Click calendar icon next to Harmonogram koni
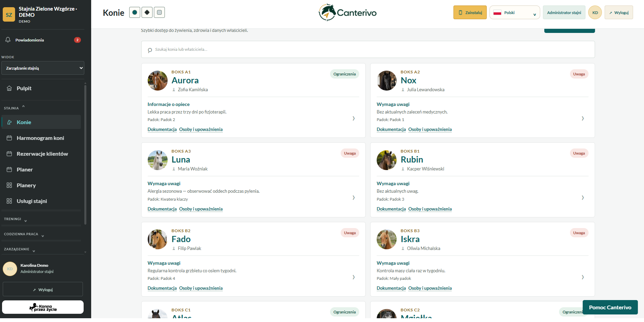The image size is (644, 322). 9,138
